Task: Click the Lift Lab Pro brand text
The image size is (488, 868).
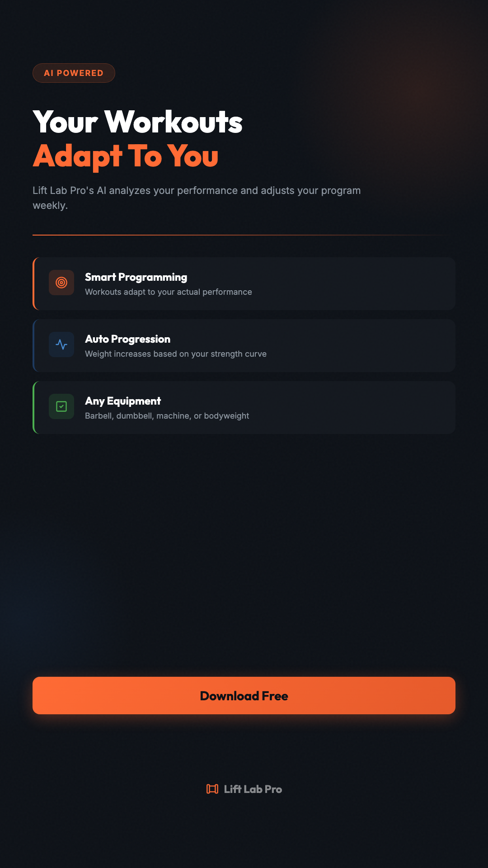Action: pyautogui.click(x=253, y=789)
